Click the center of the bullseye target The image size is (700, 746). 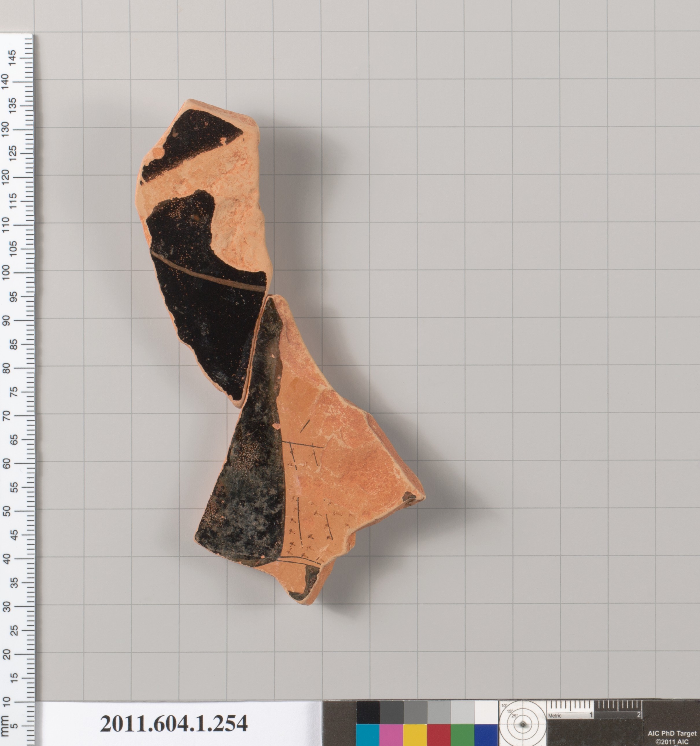pyautogui.click(x=522, y=725)
